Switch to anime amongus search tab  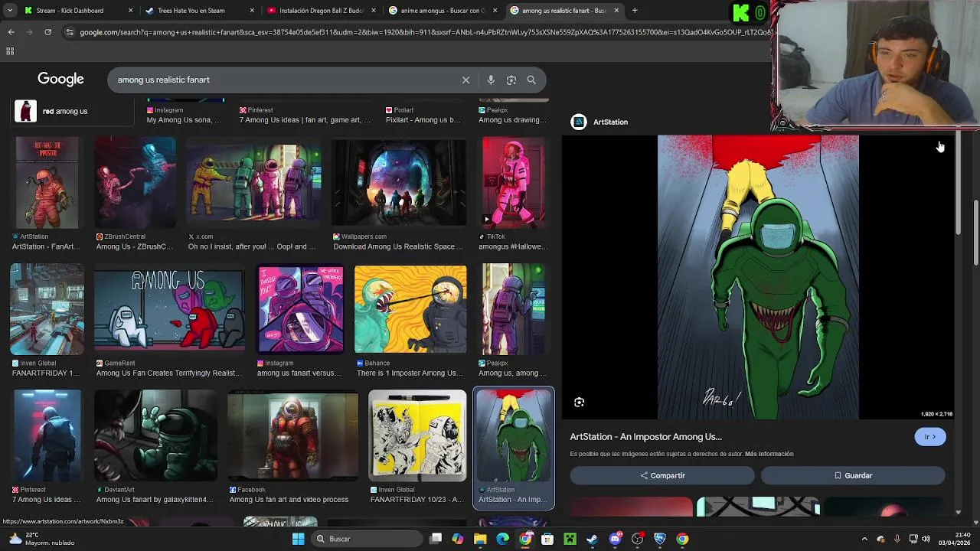point(443,11)
